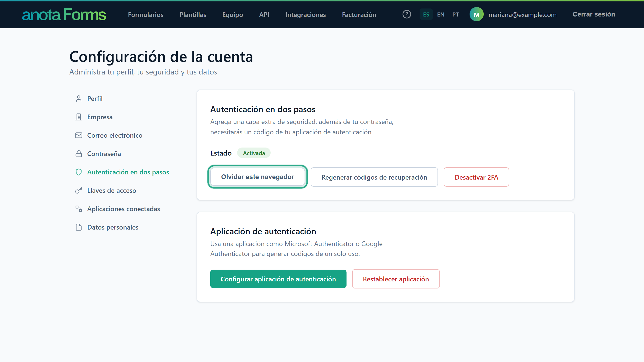Click Cerrar sesión
The image size is (644, 362).
coord(594,14)
